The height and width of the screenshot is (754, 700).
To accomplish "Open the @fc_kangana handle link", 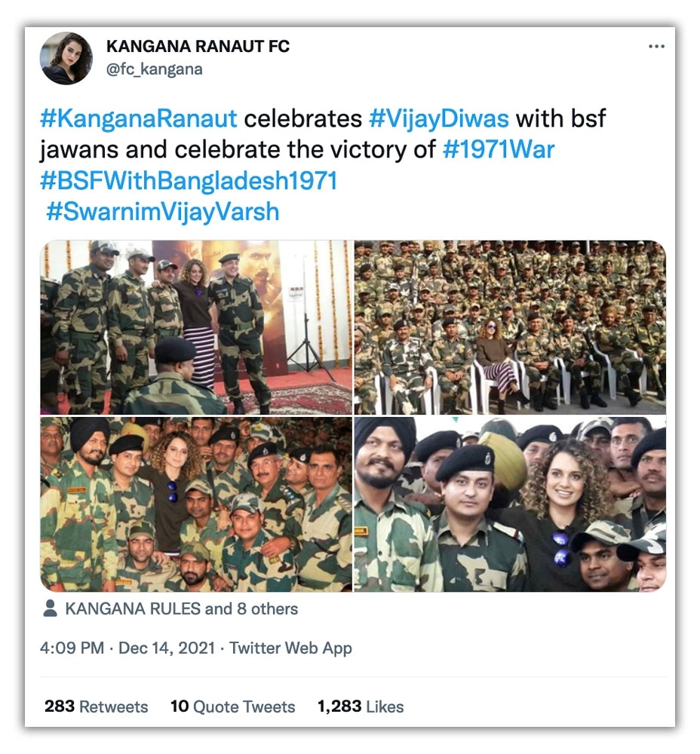I will [154, 69].
